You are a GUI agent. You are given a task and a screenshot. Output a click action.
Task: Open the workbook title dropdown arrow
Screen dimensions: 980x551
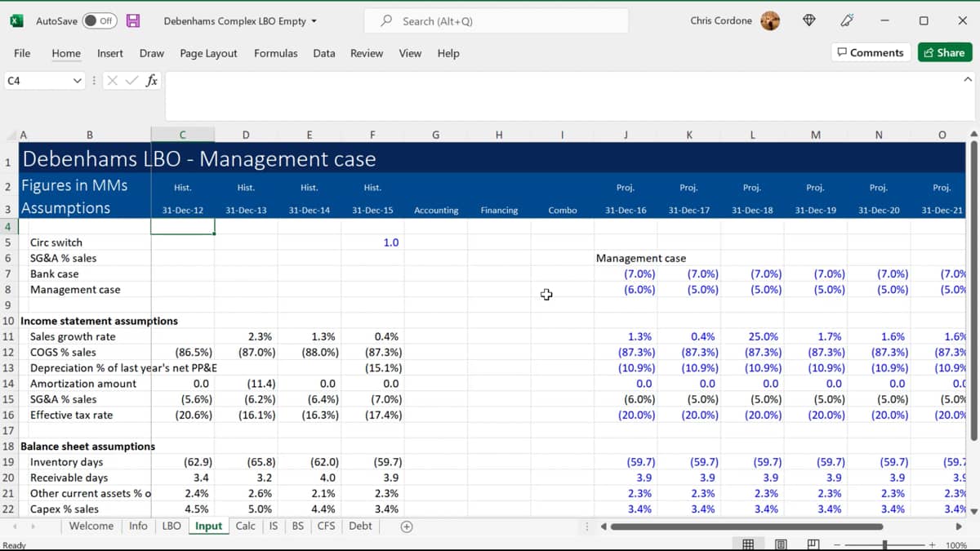tap(314, 21)
